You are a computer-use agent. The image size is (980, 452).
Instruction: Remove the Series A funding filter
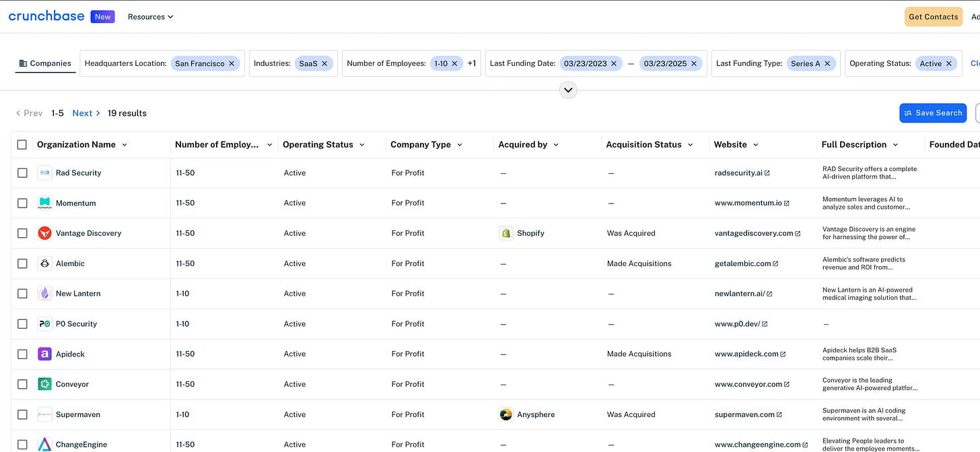[x=827, y=63]
